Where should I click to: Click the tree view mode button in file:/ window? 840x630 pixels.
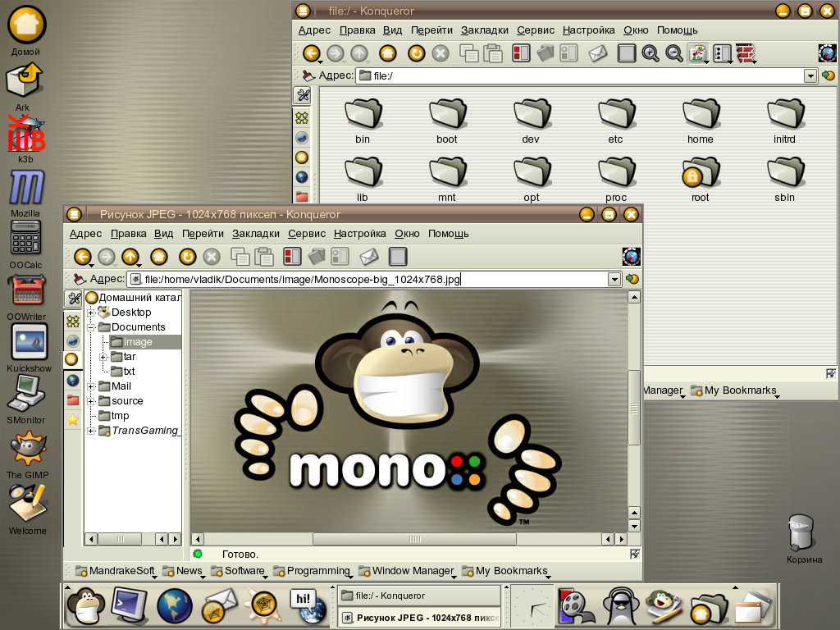(x=722, y=53)
